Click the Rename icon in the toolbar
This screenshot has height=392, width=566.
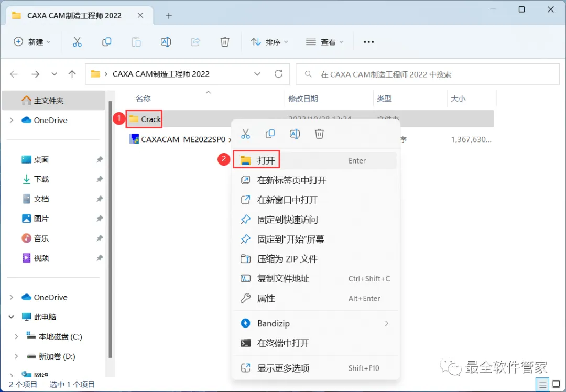(166, 42)
